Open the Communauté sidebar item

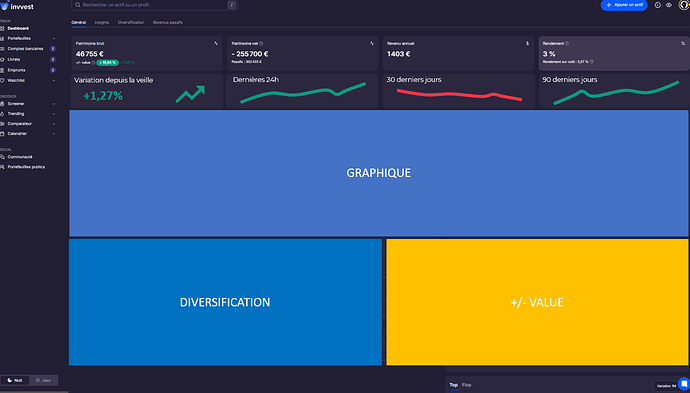click(x=20, y=157)
